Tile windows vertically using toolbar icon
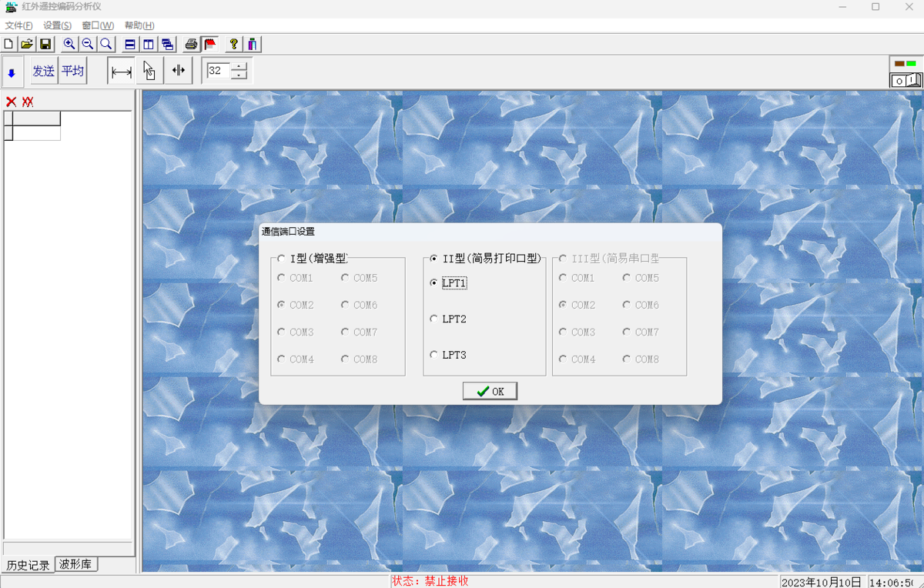 (x=149, y=44)
